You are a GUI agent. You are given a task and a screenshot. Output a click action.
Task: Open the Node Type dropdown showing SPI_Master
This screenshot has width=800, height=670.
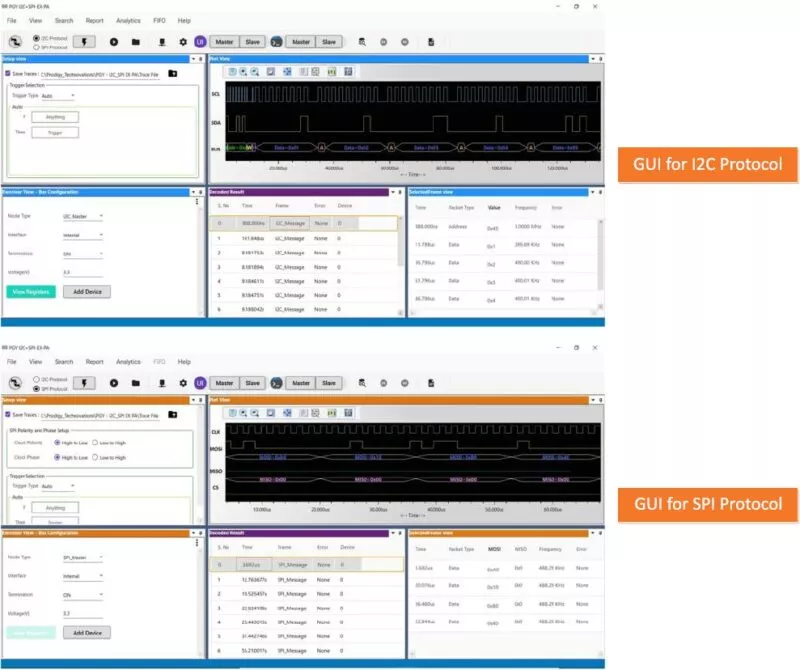coord(84,557)
